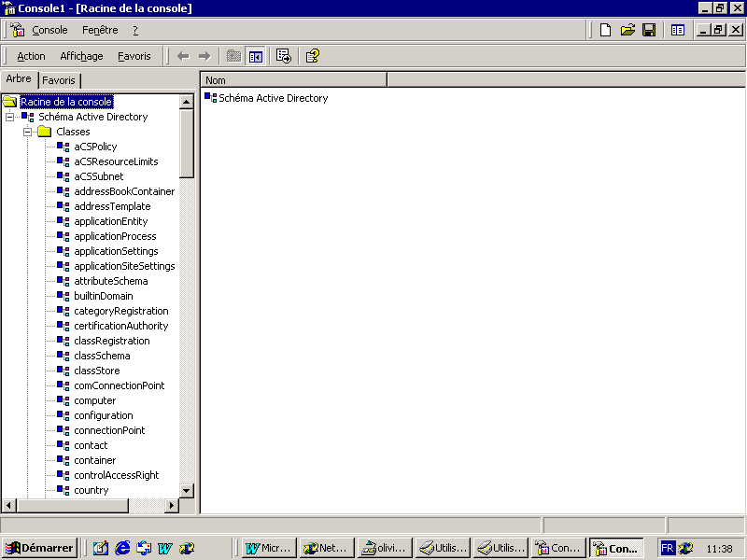Open the Action dropdown menu

(31, 56)
